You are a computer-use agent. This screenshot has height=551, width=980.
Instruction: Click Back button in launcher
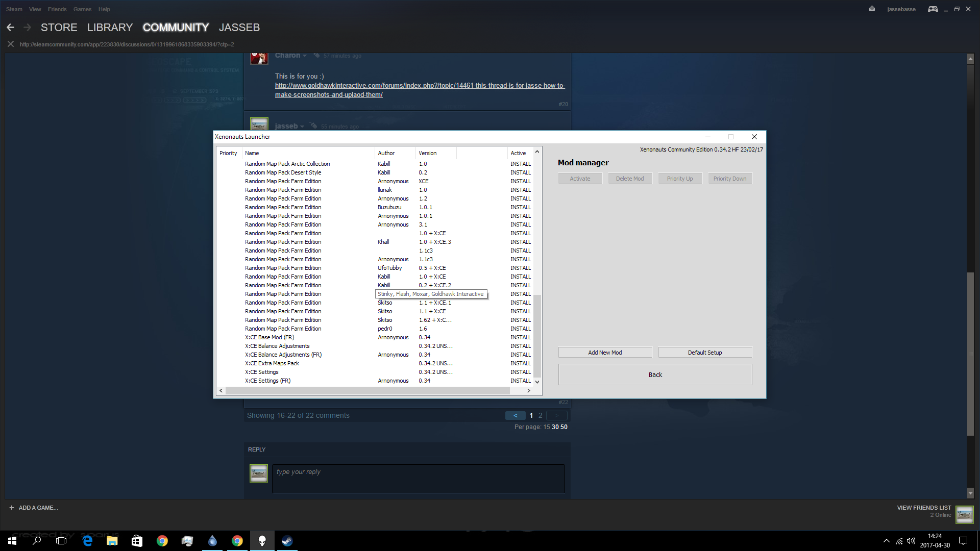coord(655,374)
